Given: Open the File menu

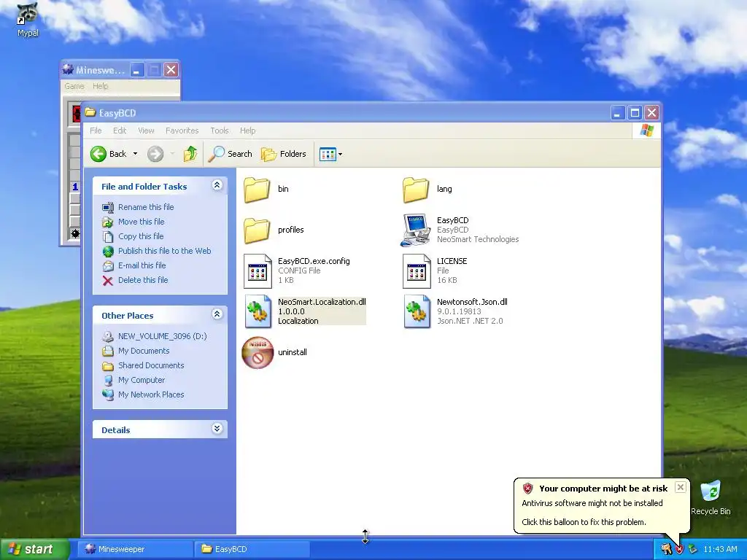Looking at the screenshot, I should pos(96,131).
